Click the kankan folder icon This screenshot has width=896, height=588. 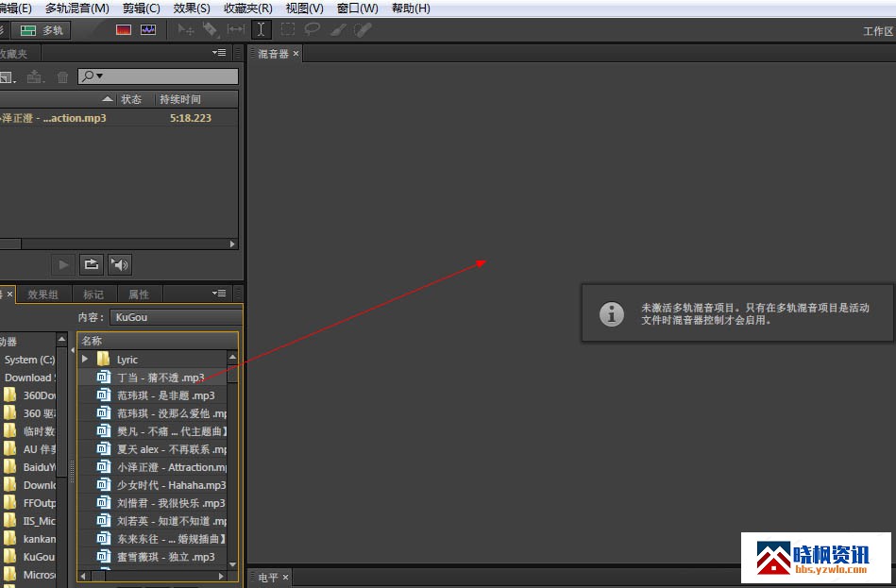pos(9,538)
